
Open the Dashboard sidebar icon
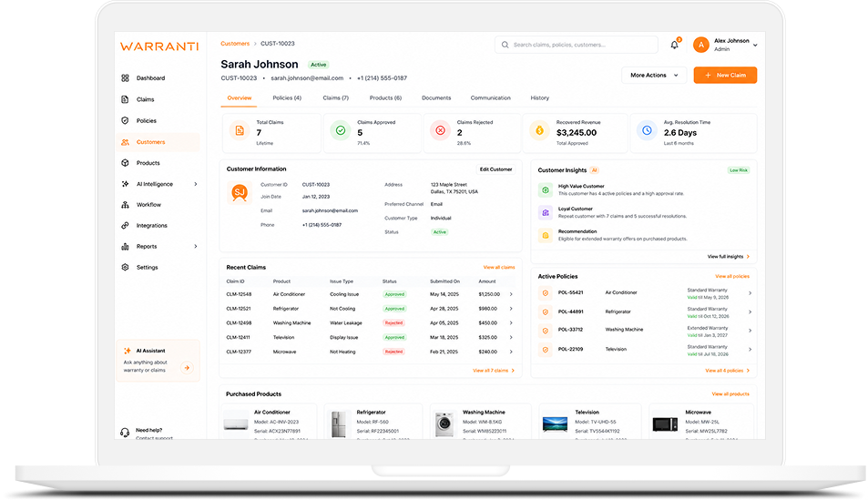click(125, 78)
